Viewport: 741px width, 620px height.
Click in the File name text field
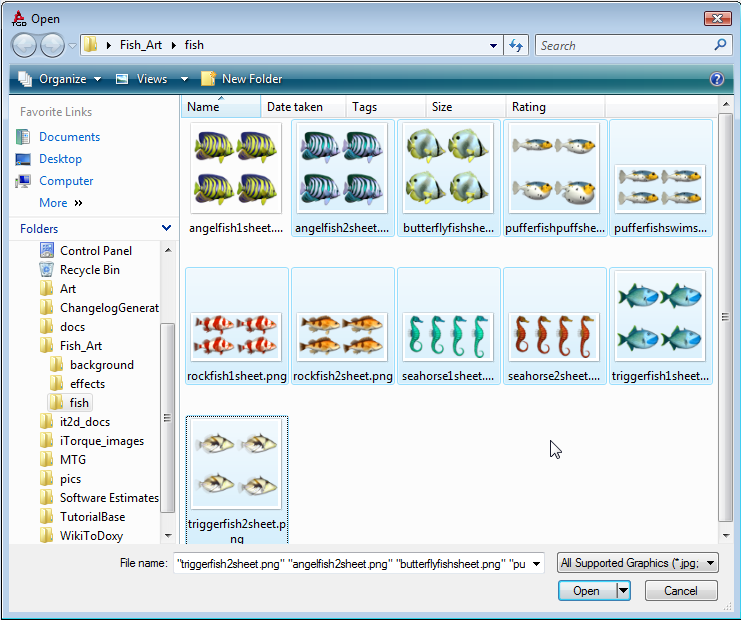click(x=352, y=563)
